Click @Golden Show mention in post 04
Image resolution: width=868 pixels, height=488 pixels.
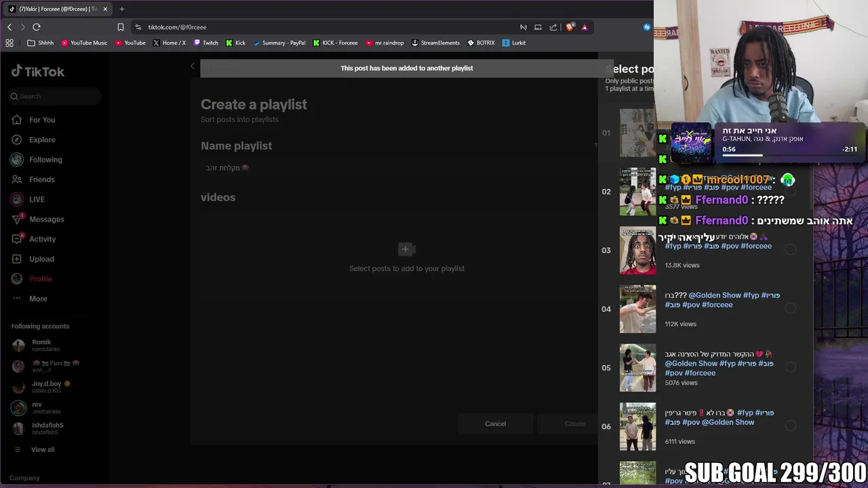(x=714, y=296)
